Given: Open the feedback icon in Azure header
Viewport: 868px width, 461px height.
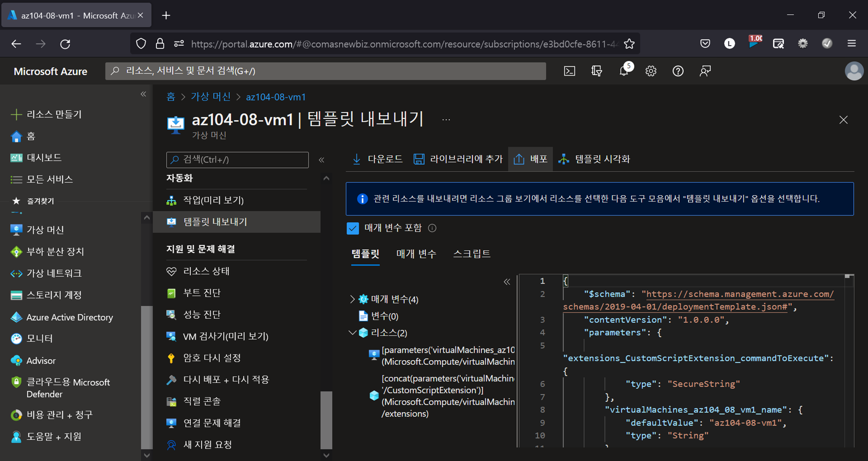Looking at the screenshot, I should pos(705,71).
